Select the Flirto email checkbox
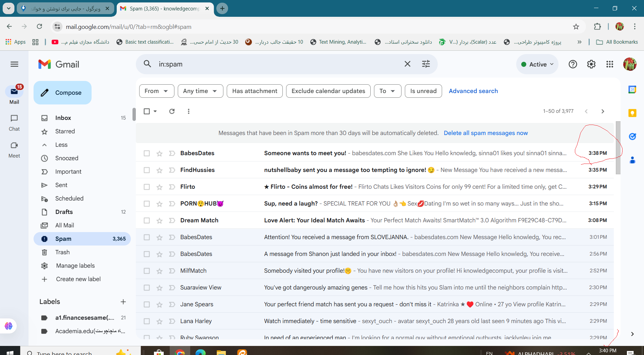Viewport: 644px width, 355px height. coord(147,187)
